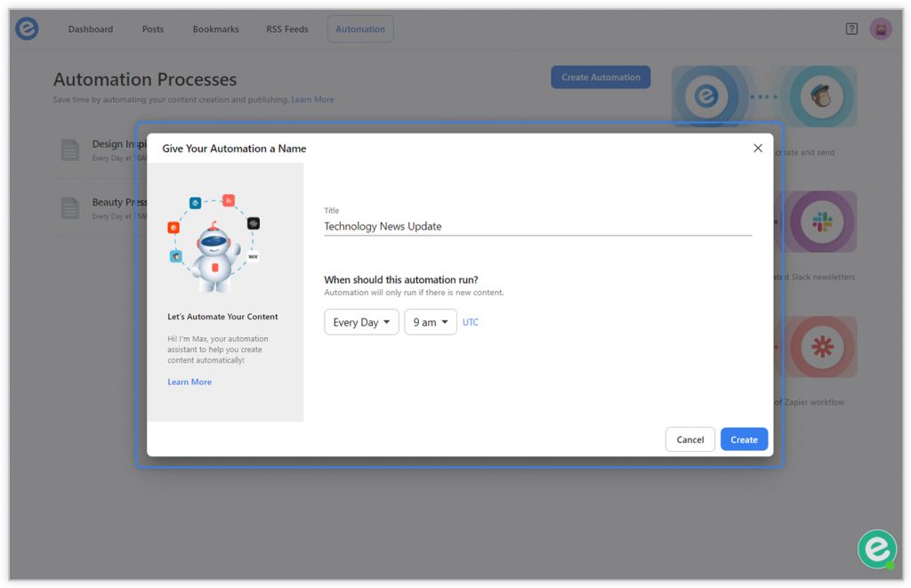Click the elink logo in top-left corner
Viewport: 911px width, 588px height.
tap(27, 29)
